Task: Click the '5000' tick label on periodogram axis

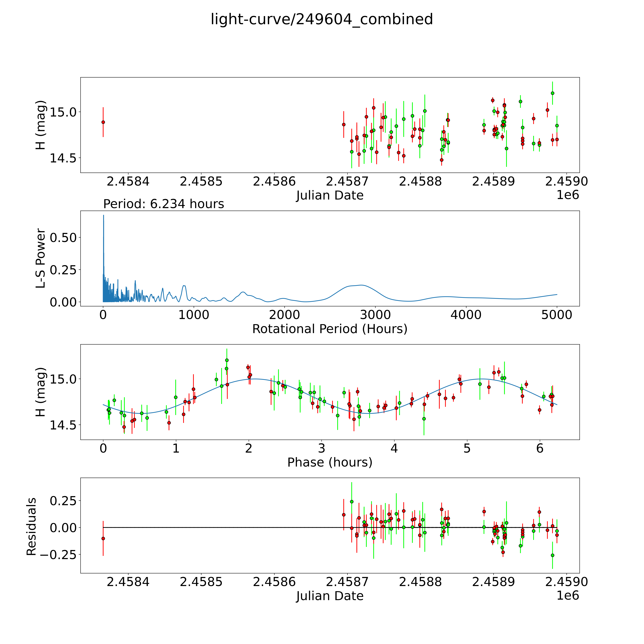Action: [x=557, y=315]
